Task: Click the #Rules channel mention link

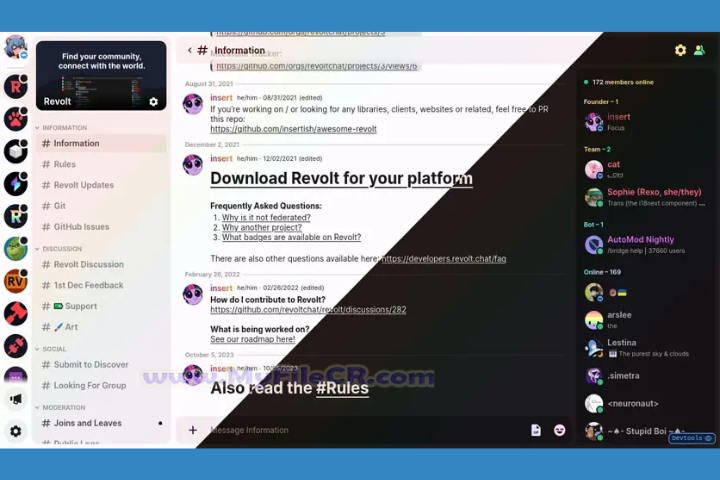Action: (342, 388)
